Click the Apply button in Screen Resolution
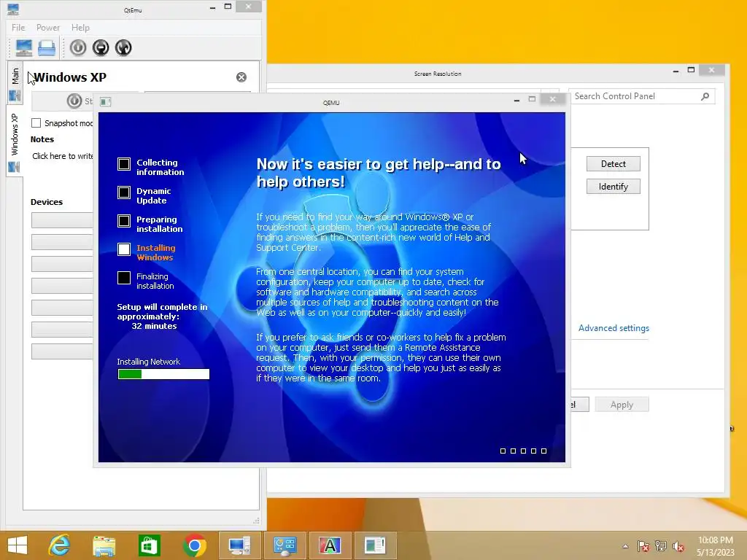Screen dimensions: 747x560 coord(622,405)
